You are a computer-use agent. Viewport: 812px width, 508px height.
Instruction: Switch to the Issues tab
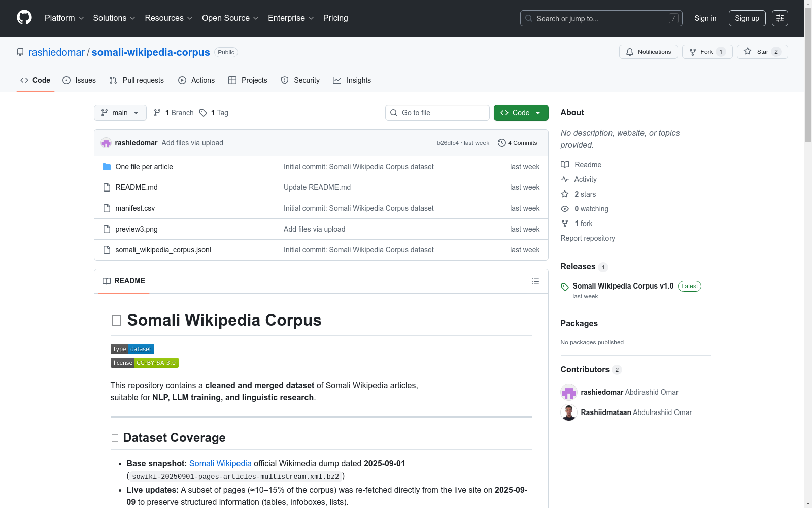click(x=79, y=80)
